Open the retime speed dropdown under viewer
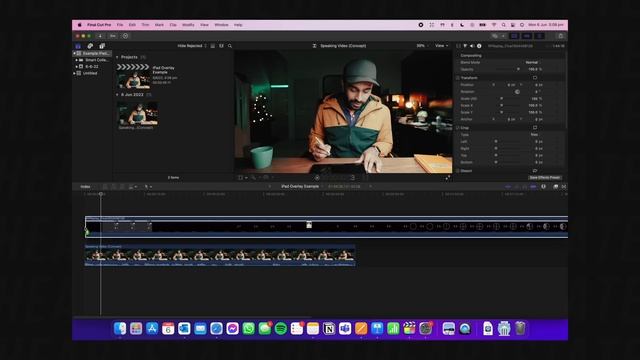The image size is (640, 360). pos(268,178)
